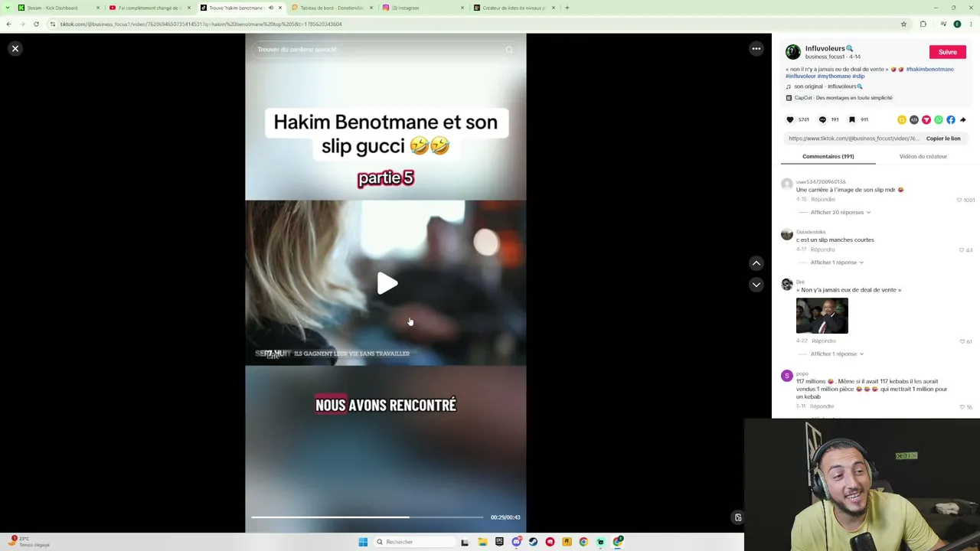Open File Explorer from the taskbar
Viewport: 980px width, 551px height.
tap(482, 542)
